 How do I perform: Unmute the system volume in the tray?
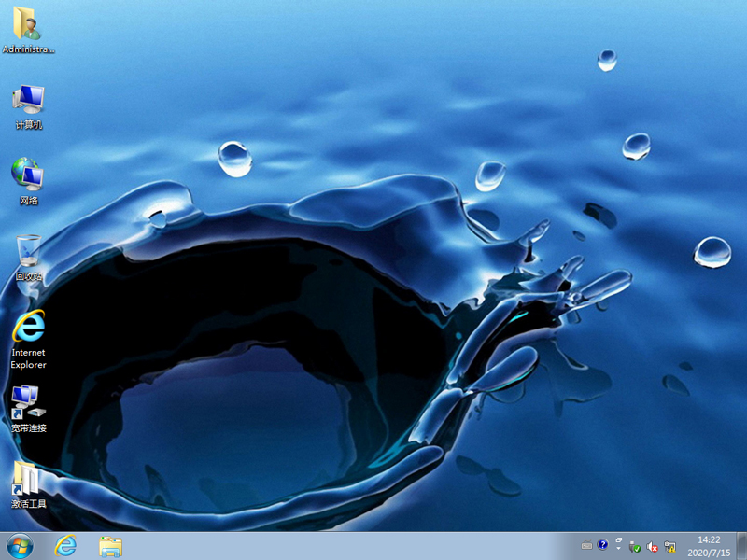[x=653, y=546]
